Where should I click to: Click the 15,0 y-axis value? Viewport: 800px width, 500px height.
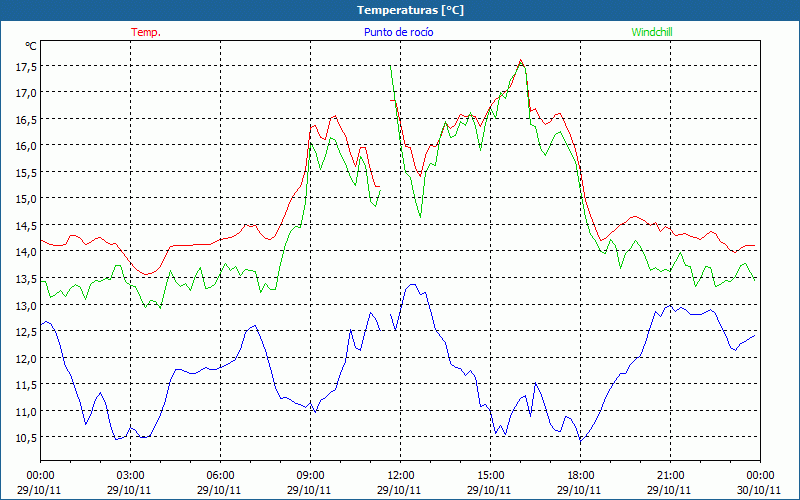tap(27, 198)
